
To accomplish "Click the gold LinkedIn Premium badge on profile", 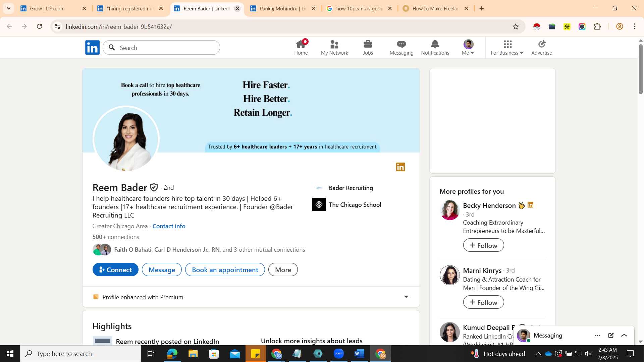I will (400, 167).
